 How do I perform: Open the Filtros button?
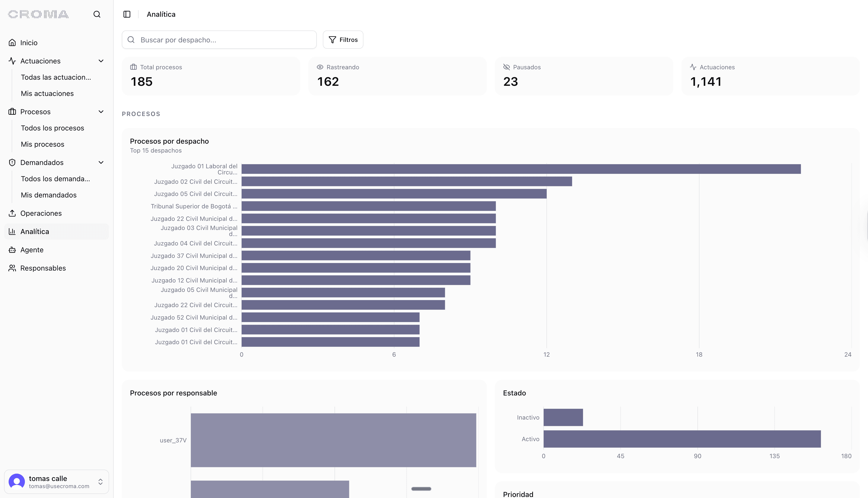click(343, 40)
